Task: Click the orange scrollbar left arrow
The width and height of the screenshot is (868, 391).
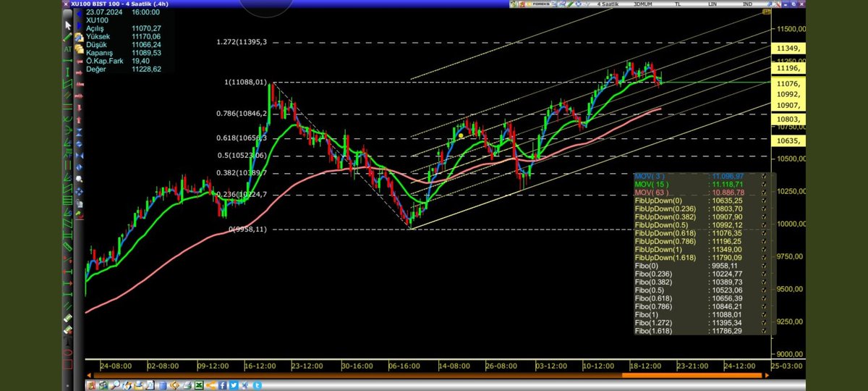Action: pyautogui.click(x=89, y=375)
